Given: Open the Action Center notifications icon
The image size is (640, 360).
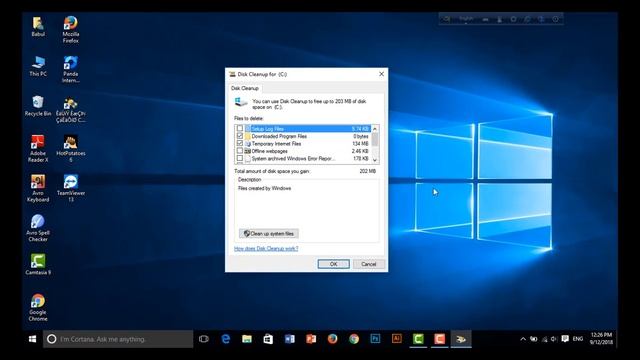Looking at the screenshot, I should [x=565, y=339].
